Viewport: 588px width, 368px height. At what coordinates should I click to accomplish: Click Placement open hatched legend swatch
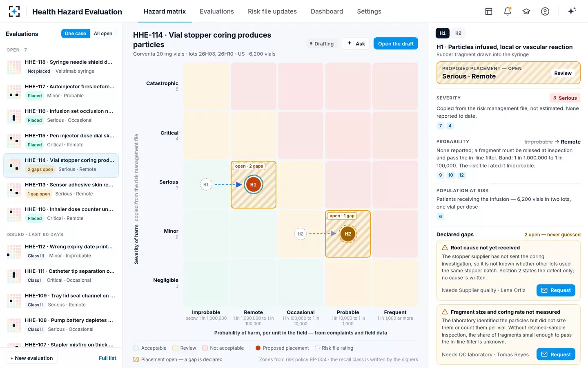136,360
